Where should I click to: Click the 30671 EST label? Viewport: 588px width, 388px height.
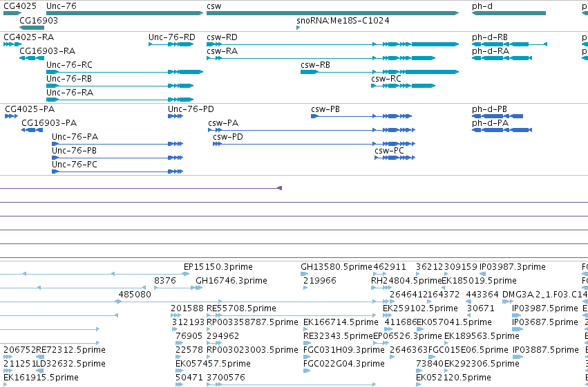pos(481,308)
